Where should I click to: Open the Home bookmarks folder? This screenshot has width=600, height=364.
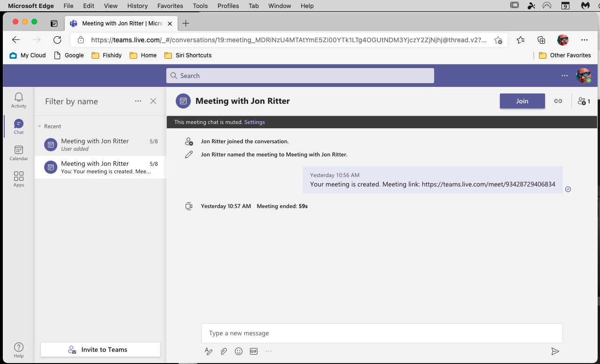tap(143, 55)
